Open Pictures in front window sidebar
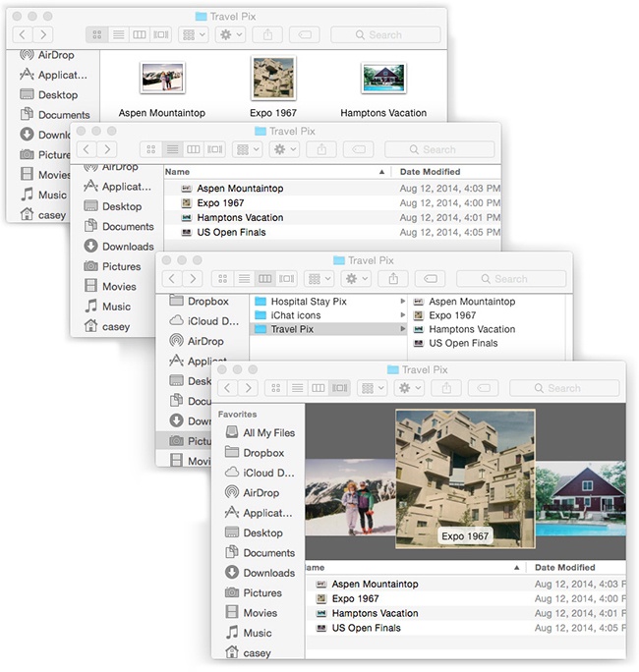Screen dimensions: 639x672 coord(254,593)
